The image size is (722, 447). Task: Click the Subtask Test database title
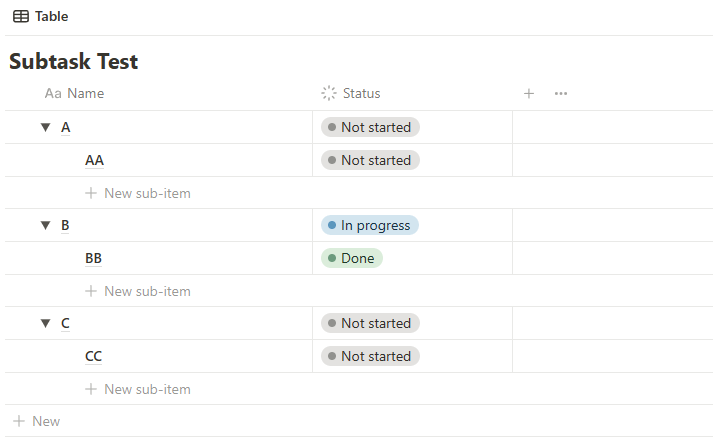click(74, 61)
